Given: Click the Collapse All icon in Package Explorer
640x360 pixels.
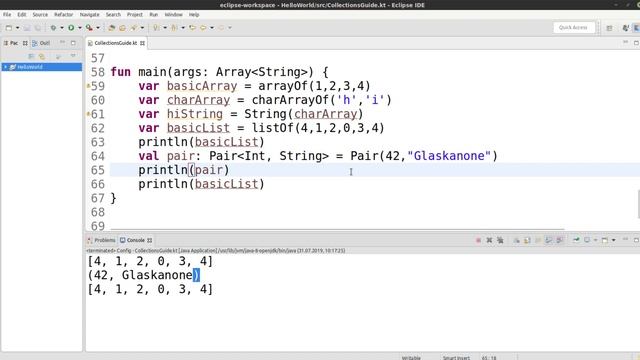Looking at the screenshot, I should coord(31,56).
